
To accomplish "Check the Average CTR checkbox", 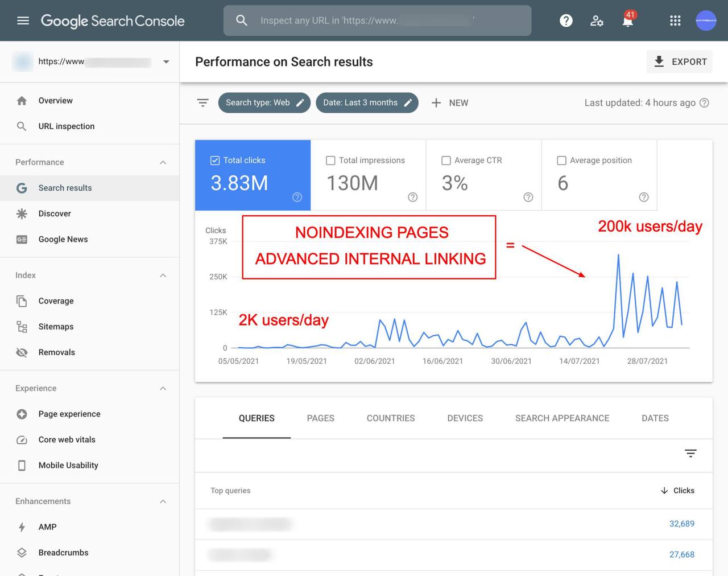I will point(446,161).
